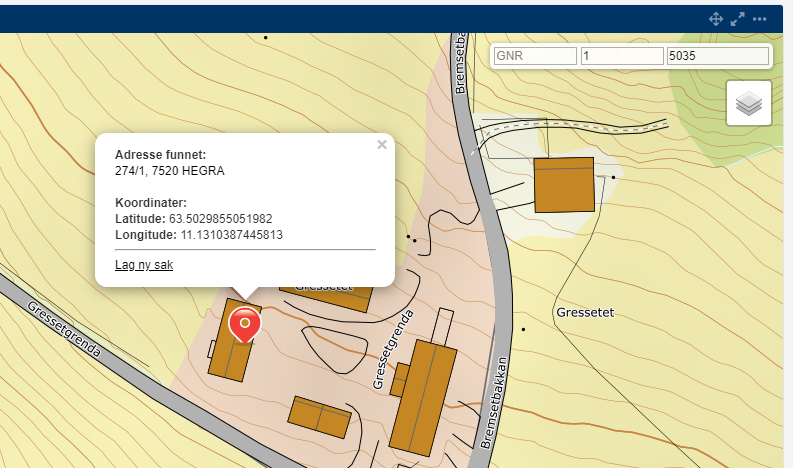Click the move widget cross-arrows icon

point(716,19)
